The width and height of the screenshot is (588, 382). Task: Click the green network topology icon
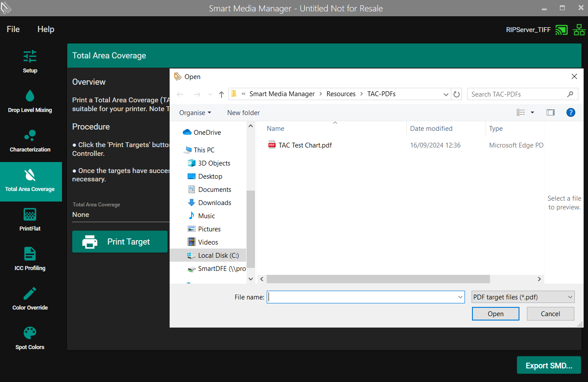579,30
